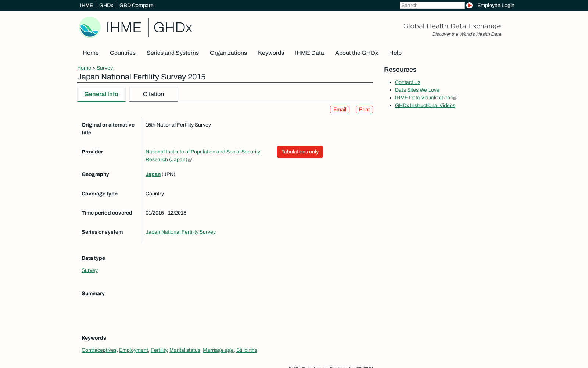Open GHDx Instructional Videos link
This screenshot has width=588, height=368.
(x=425, y=106)
